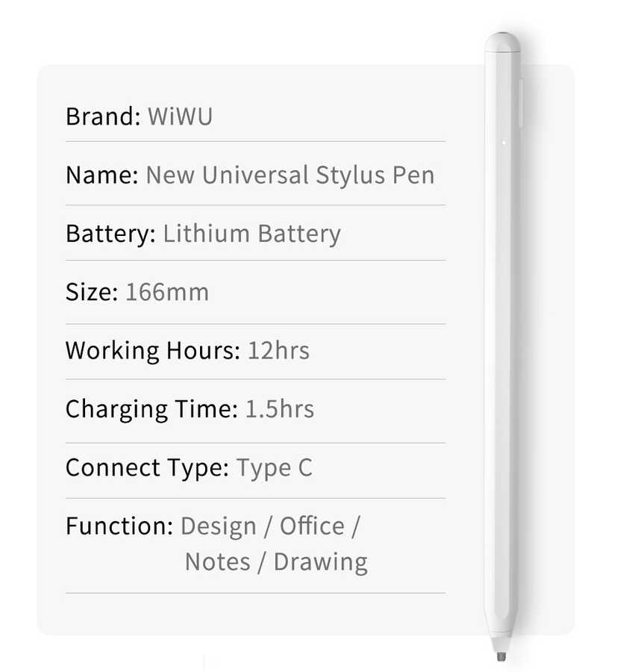Select the "Notes / Drawing" function text
Image resolution: width=617 pixels, height=672 pixels.
pos(276,562)
